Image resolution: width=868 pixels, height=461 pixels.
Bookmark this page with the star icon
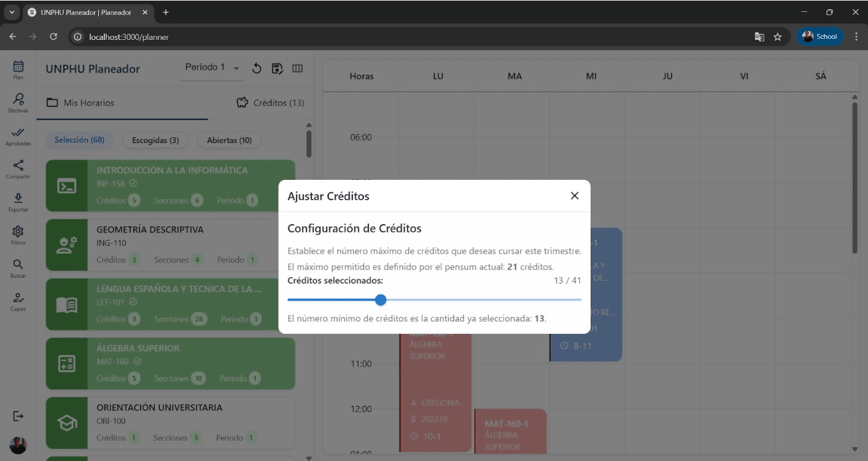click(x=777, y=36)
